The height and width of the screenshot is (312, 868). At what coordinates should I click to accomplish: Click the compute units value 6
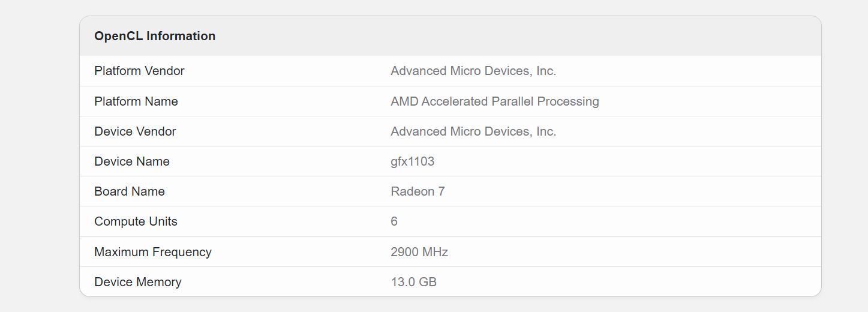coord(394,221)
